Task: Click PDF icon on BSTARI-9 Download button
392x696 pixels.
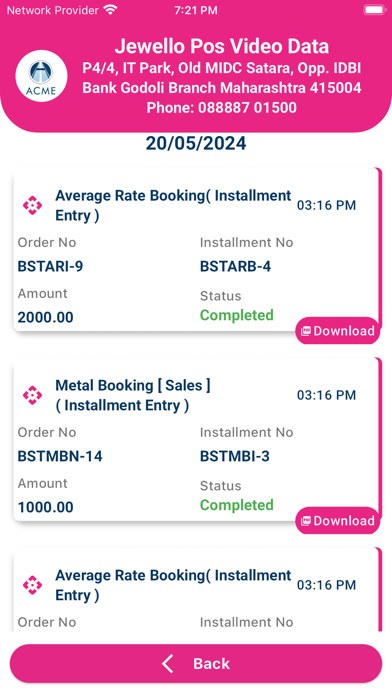Action: [x=305, y=331]
